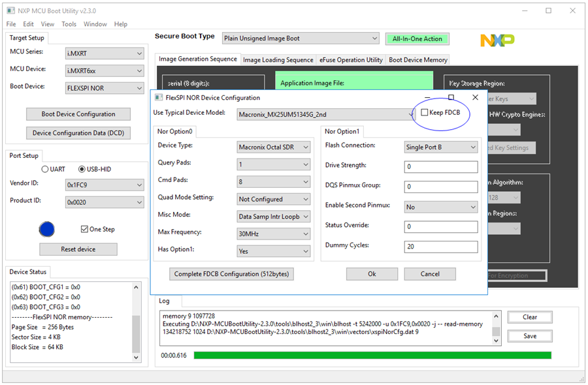Open the Has Option1 dropdown
Image resolution: width=588 pixels, height=385 pixels.
(273, 251)
